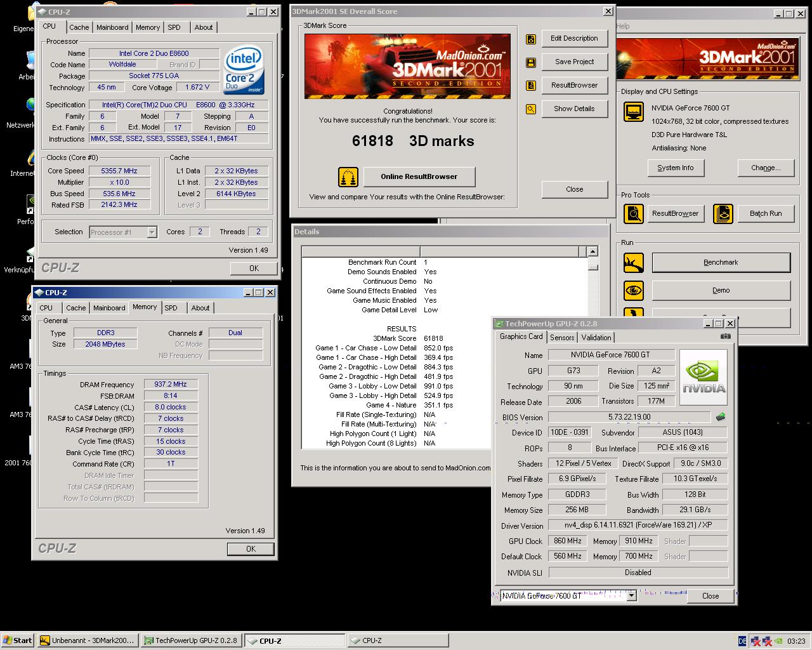Viewport: 812px width, 650px height.
Task: Click the Batch Run button
Action: [766, 214]
